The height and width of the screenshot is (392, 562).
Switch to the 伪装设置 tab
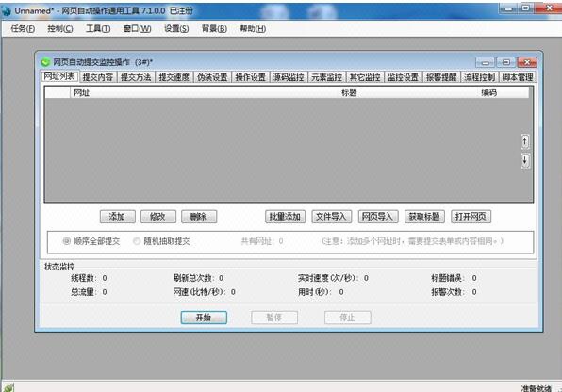pyautogui.click(x=212, y=77)
